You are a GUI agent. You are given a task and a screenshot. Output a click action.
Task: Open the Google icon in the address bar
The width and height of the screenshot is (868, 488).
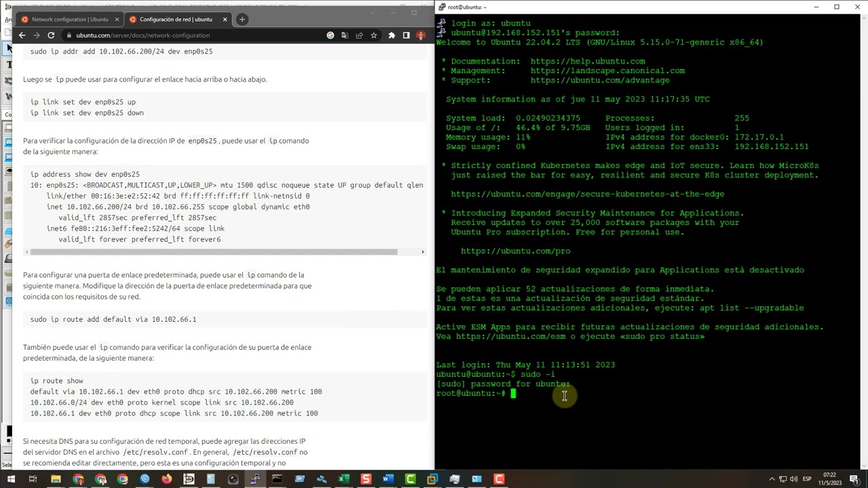tap(330, 35)
